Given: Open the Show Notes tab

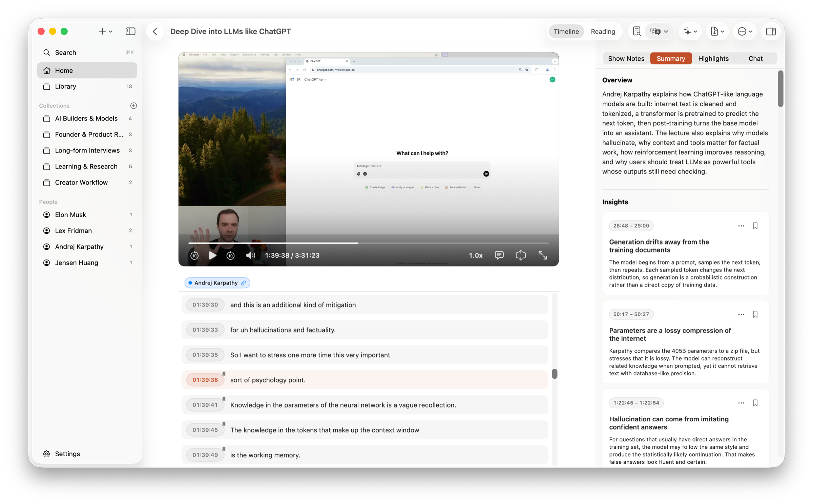Looking at the screenshot, I should click(626, 58).
